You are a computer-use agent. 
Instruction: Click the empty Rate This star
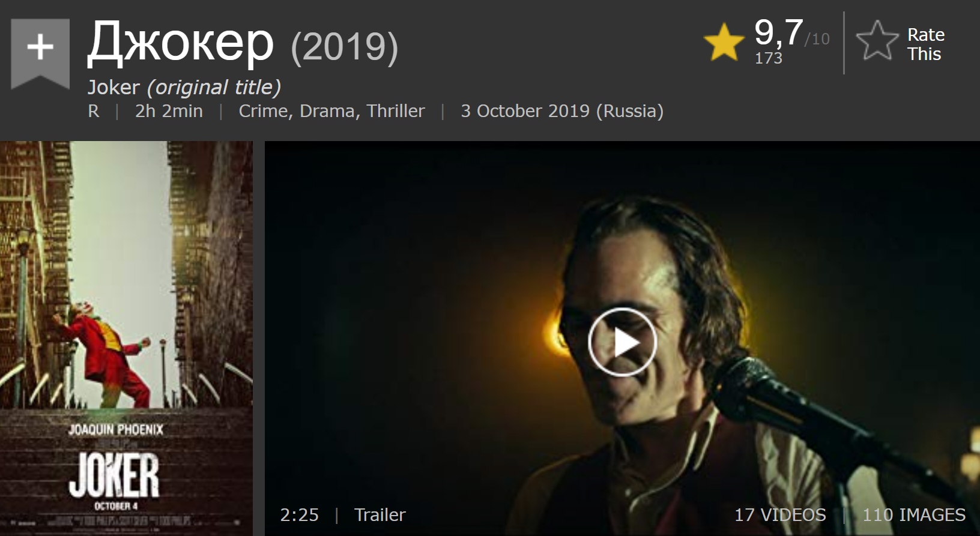(x=877, y=41)
